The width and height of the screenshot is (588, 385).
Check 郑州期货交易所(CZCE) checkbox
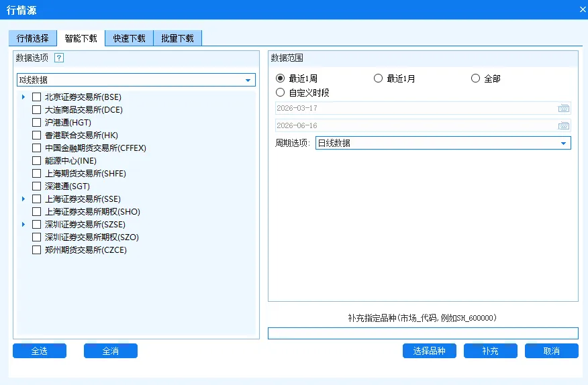tap(36, 250)
